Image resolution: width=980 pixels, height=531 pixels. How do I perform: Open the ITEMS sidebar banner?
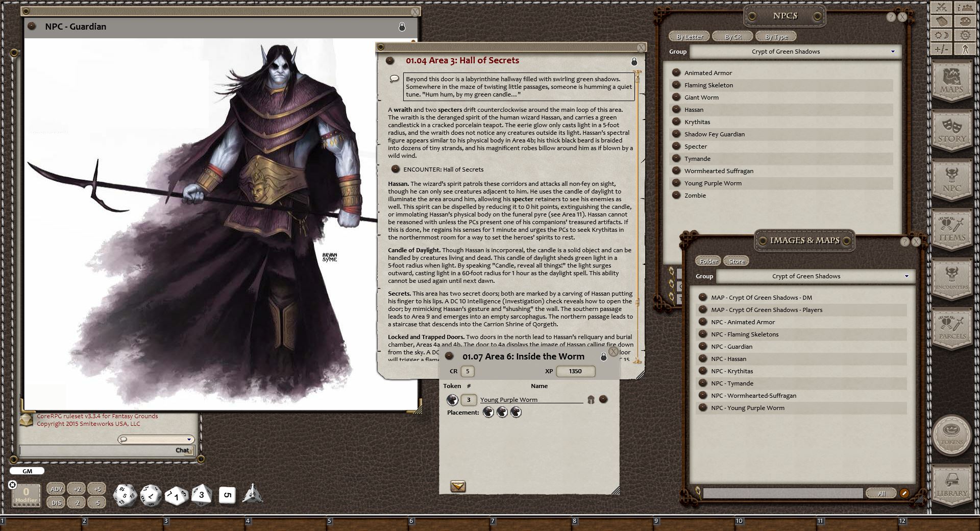click(952, 230)
